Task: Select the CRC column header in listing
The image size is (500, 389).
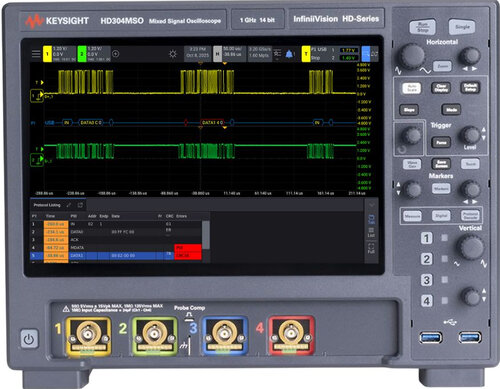Action: pos(170,216)
